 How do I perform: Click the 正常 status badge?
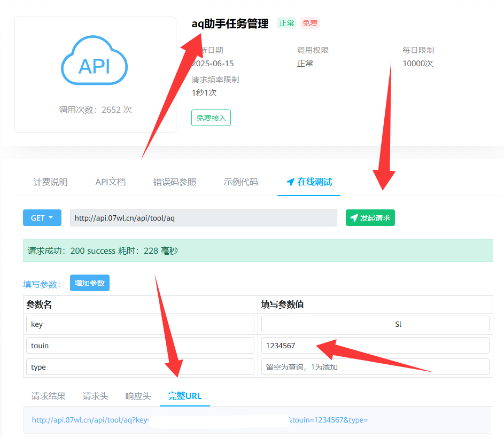click(286, 24)
